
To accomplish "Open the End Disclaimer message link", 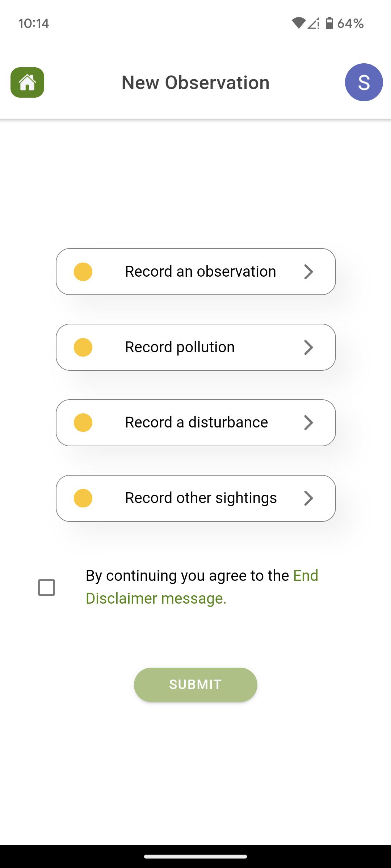I will coord(202,587).
